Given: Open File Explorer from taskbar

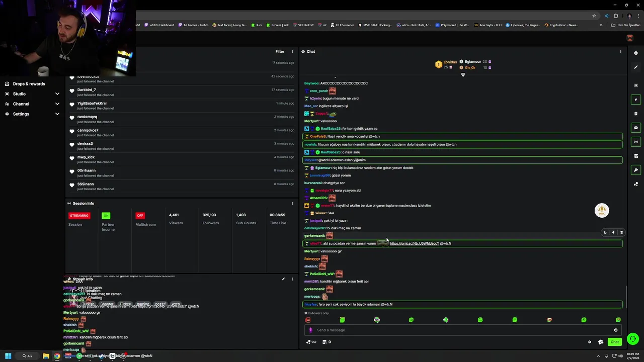Looking at the screenshot, I should click(46, 356).
